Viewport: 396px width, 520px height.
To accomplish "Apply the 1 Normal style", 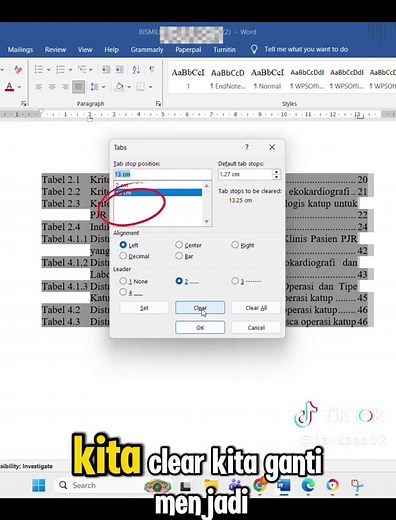I will [x=267, y=79].
